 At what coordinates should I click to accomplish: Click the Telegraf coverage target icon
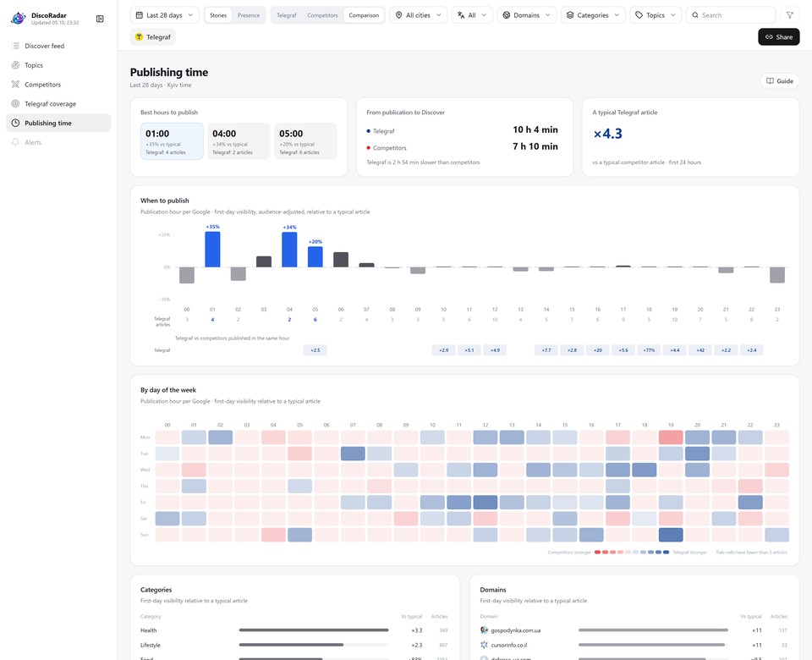pos(15,103)
